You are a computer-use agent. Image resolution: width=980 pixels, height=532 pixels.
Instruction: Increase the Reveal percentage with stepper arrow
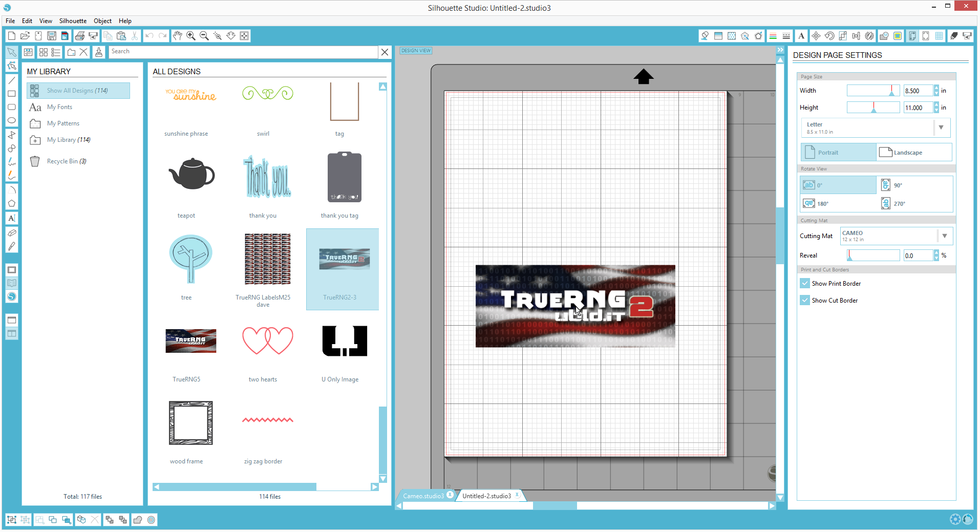pyautogui.click(x=936, y=253)
